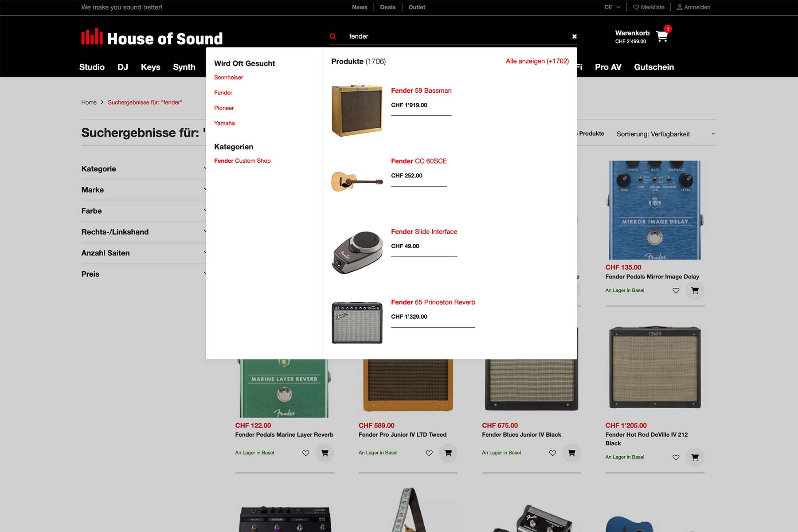Go to Home breadcrumb

pos(89,102)
